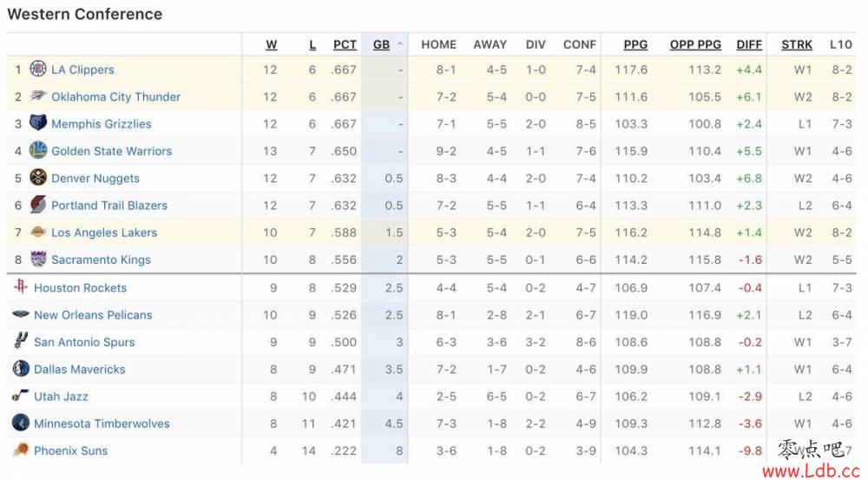Sort table by PCT column header
This screenshot has width=868, height=480.
coord(345,45)
